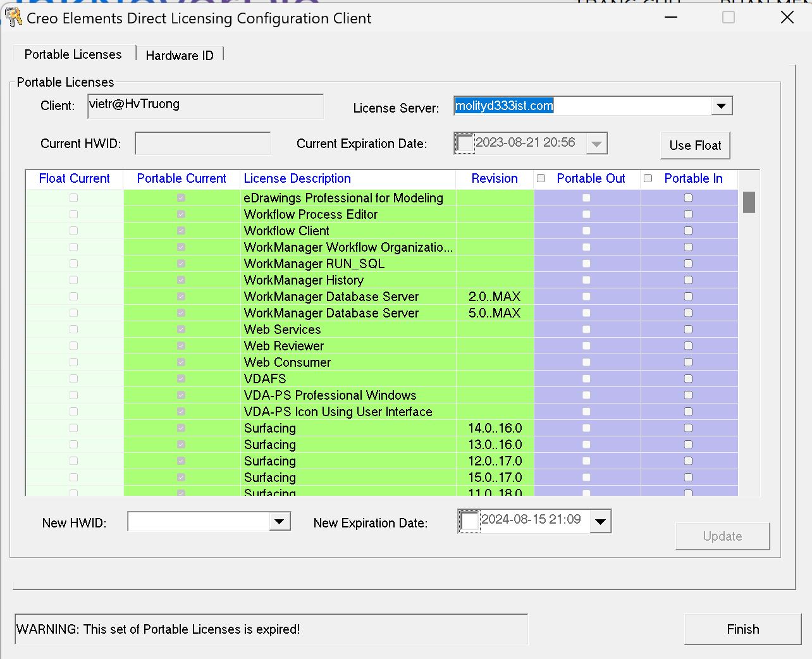Open the License Server dropdown
This screenshot has height=659, width=812.
721,106
